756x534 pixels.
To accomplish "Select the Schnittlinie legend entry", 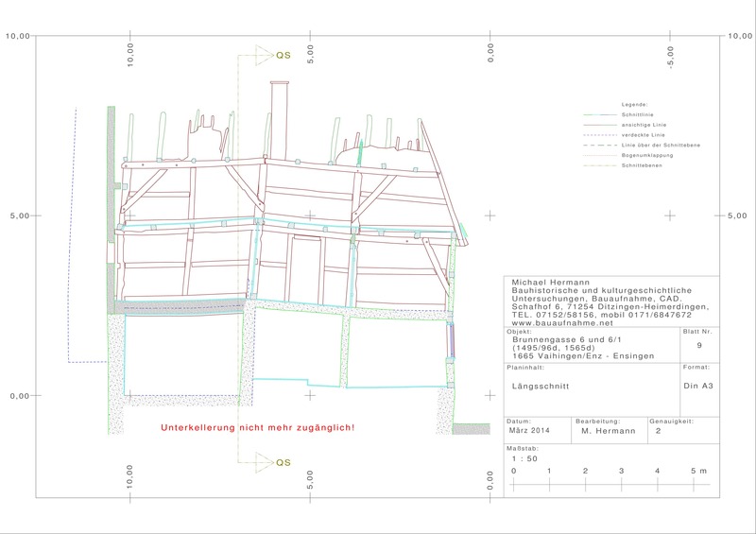I will point(636,112).
